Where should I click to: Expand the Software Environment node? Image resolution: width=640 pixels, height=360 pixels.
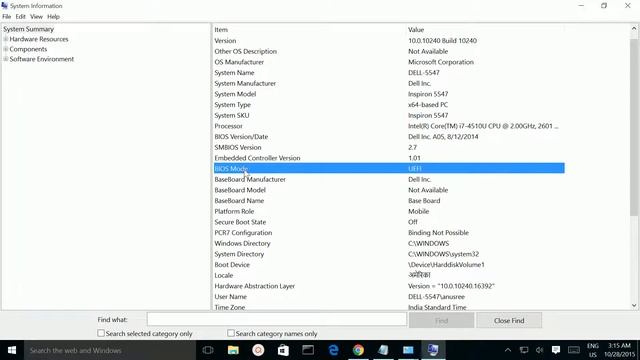pyautogui.click(x=6, y=59)
